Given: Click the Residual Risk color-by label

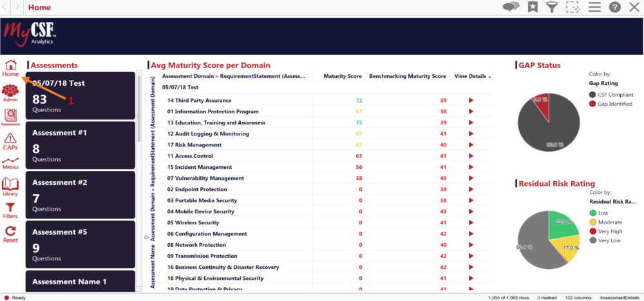Looking at the screenshot, I should [x=613, y=202].
